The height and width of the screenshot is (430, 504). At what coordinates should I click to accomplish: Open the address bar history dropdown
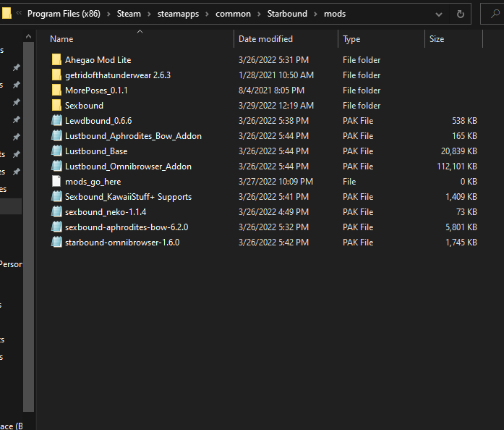(439, 14)
